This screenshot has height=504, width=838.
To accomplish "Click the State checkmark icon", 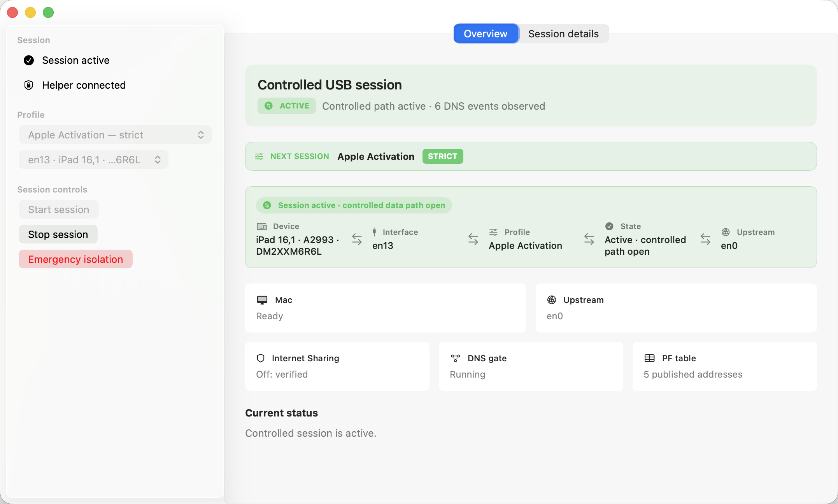I will 609,226.
